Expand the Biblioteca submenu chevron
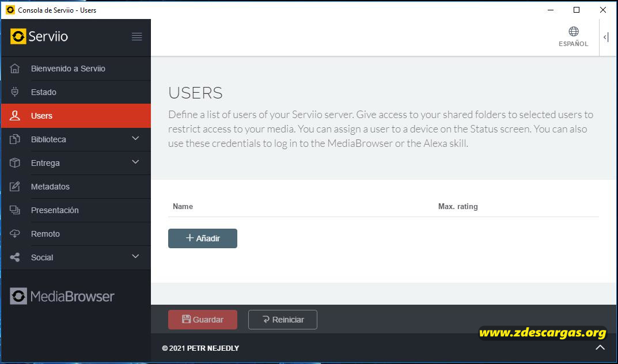The height and width of the screenshot is (364, 618). (135, 138)
